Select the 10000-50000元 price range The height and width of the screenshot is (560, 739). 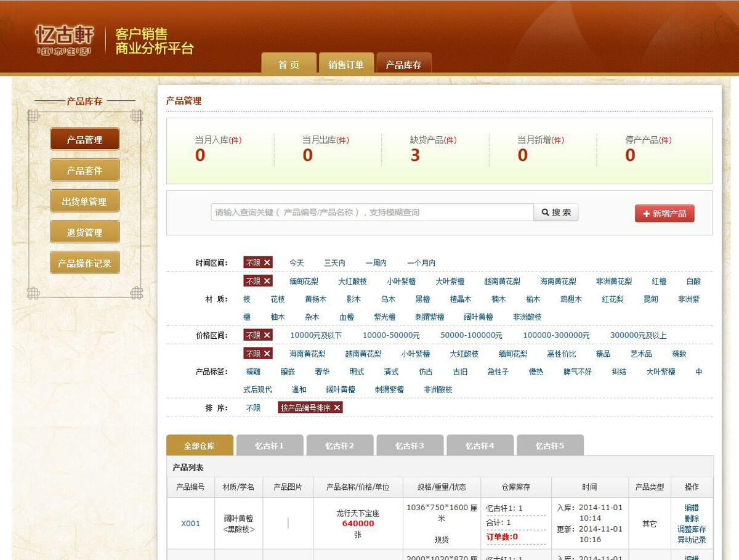(391, 336)
